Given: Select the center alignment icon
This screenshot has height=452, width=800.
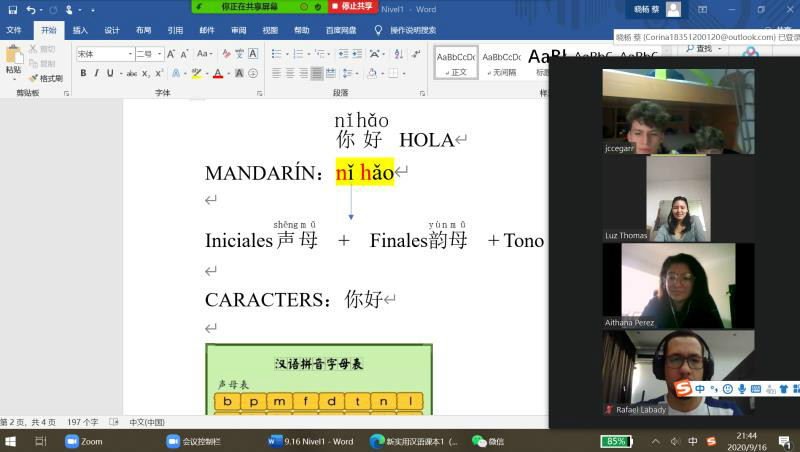Looking at the screenshot, I should pyautogui.click(x=290, y=73).
